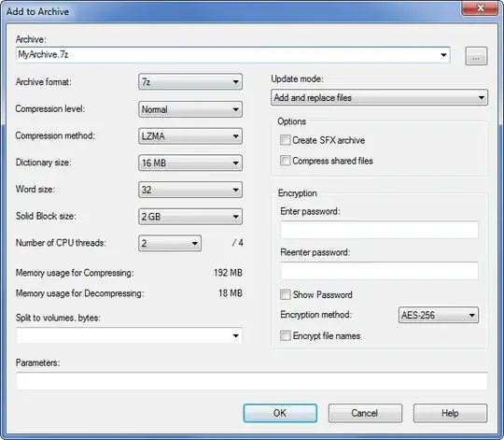The height and width of the screenshot is (440, 504).
Task: Open the Number of CPU threads dropdown
Action: (x=170, y=243)
